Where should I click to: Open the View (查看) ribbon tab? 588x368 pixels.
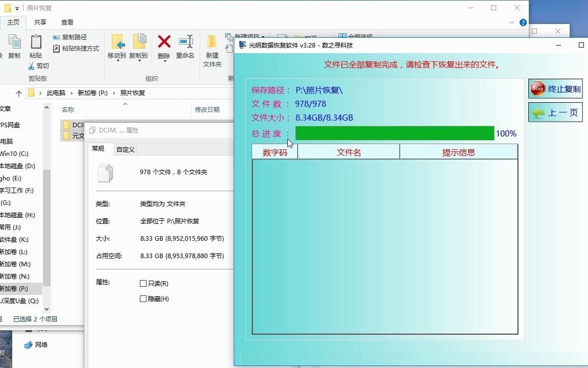[67, 22]
